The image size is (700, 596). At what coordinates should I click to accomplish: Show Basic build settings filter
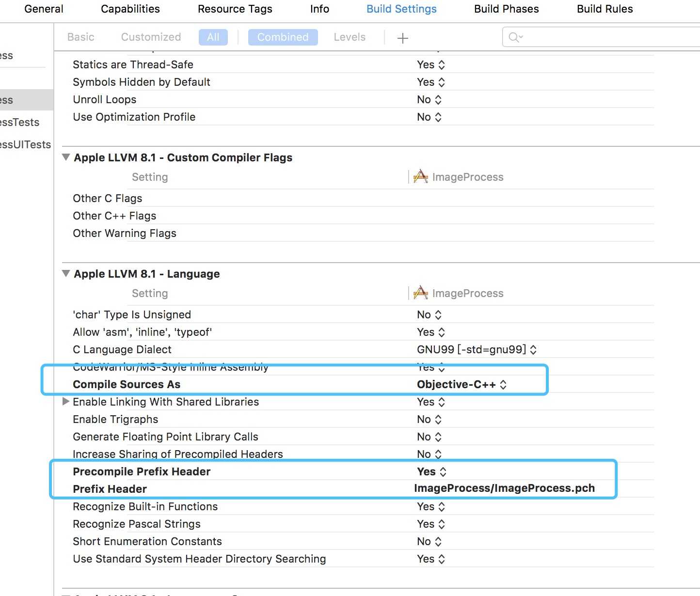click(80, 37)
